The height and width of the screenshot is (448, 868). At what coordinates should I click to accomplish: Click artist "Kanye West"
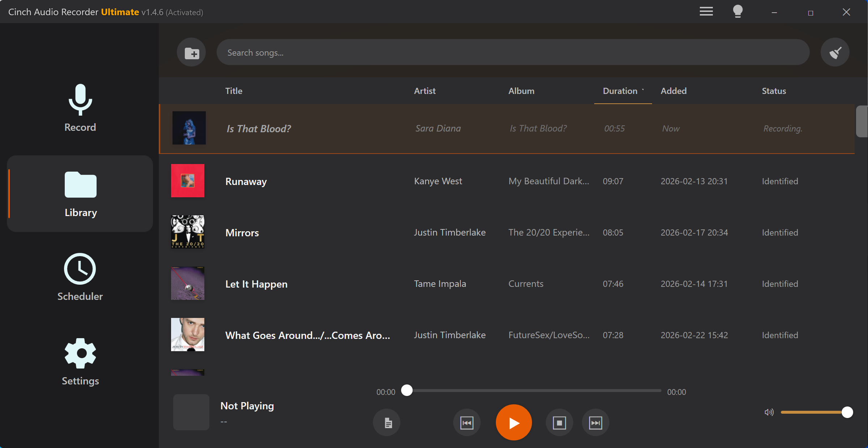[438, 181]
